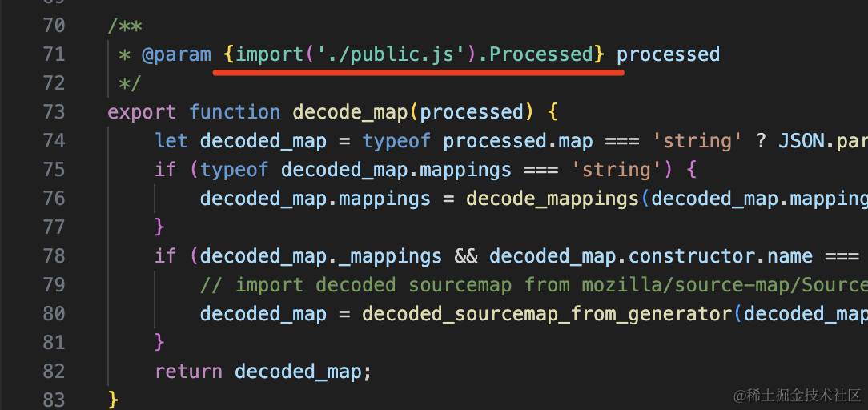
Task: Click decoded_sourcemap_from_generator call
Action: (x=547, y=314)
